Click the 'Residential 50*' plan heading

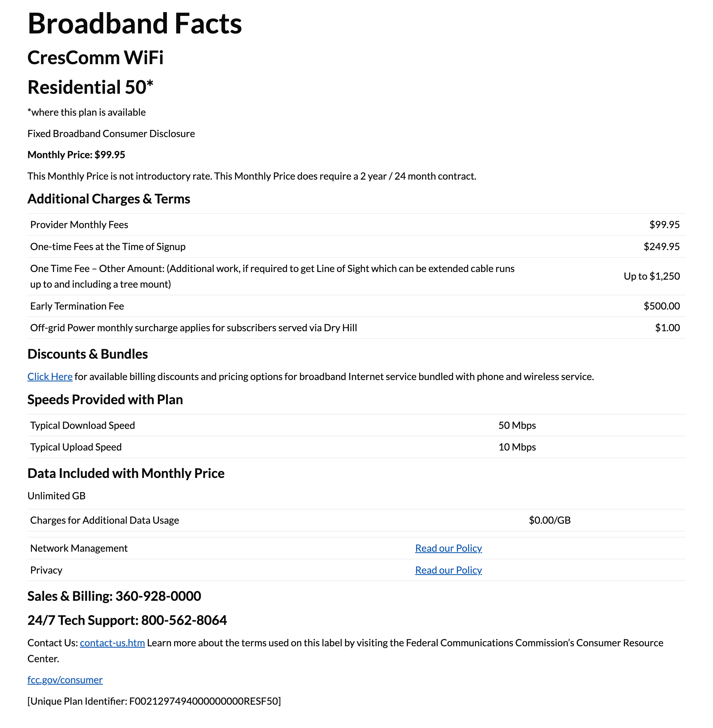click(x=90, y=87)
